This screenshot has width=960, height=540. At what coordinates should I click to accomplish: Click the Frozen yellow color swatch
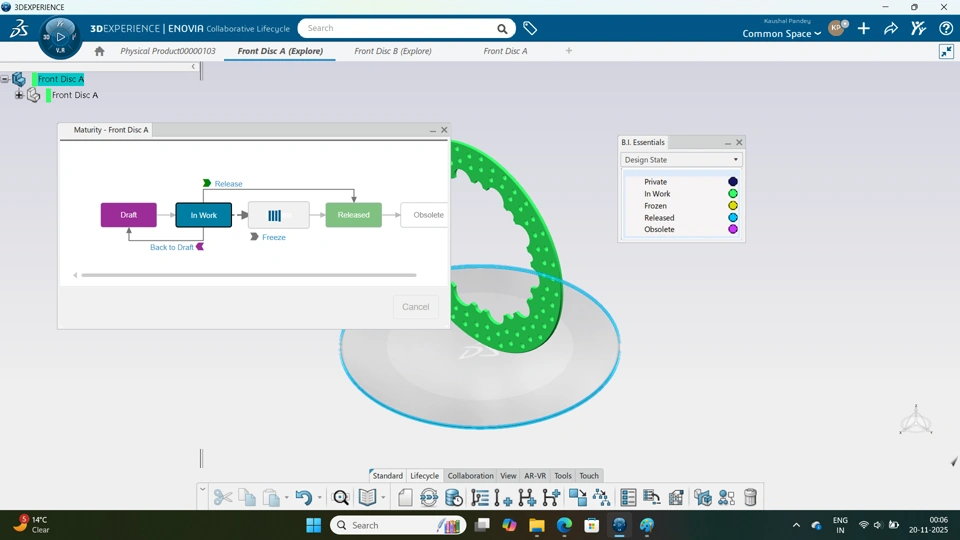point(733,206)
